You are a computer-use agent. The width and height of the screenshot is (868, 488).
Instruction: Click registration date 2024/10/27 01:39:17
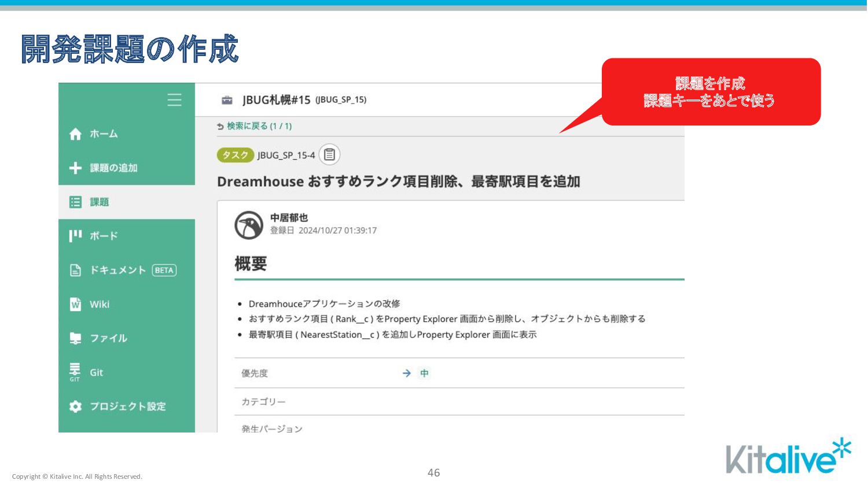pos(337,231)
